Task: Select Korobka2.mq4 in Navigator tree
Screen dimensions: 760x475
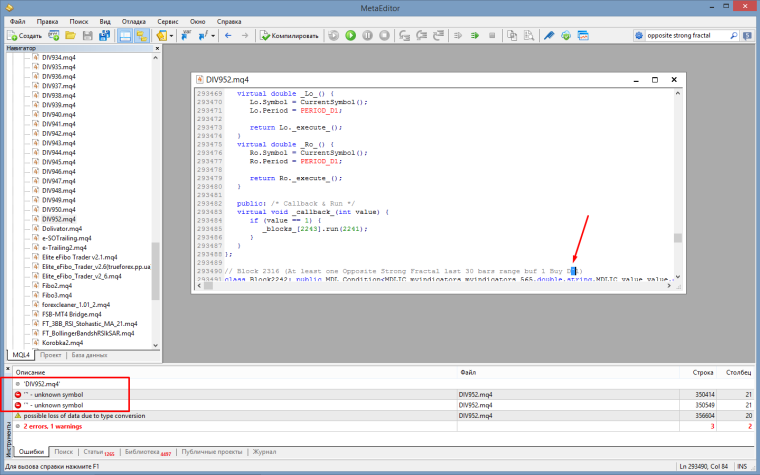Action: tap(63, 343)
